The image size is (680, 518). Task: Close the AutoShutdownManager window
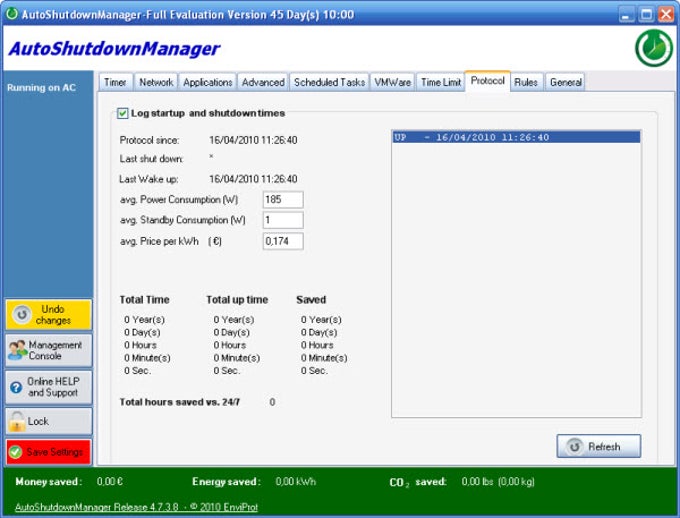click(x=666, y=14)
